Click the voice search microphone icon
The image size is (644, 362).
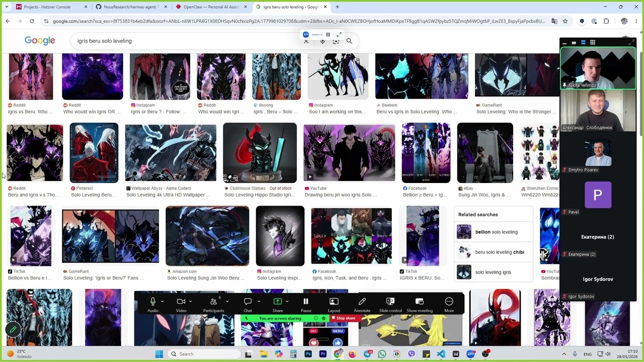323,41
